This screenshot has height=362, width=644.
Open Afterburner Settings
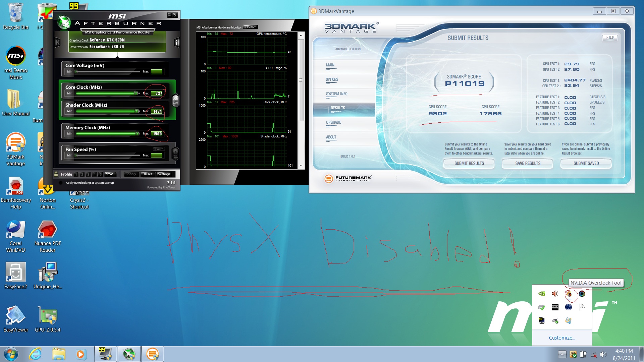pos(164,174)
